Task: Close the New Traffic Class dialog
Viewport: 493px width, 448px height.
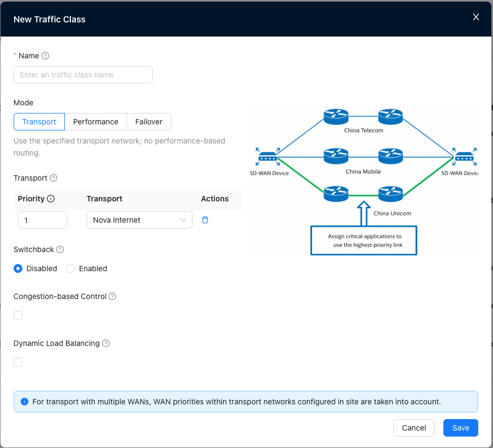Action: coord(476,17)
